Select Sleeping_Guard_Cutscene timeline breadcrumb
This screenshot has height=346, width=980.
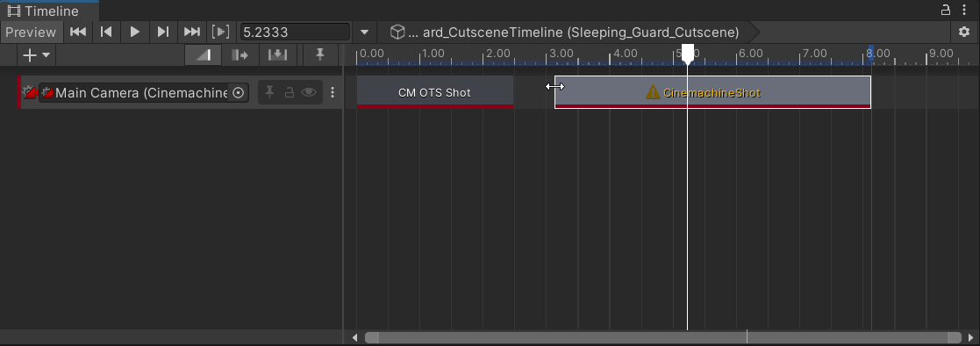573,32
